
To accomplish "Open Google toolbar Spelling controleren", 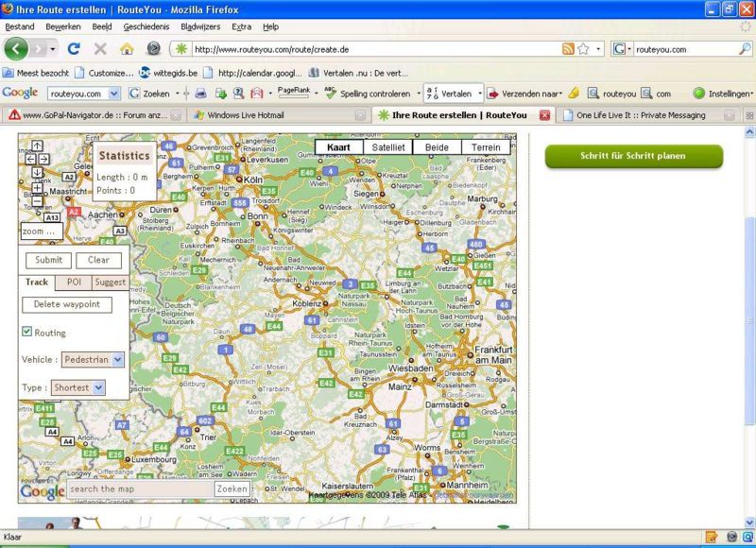I will [x=369, y=94].
